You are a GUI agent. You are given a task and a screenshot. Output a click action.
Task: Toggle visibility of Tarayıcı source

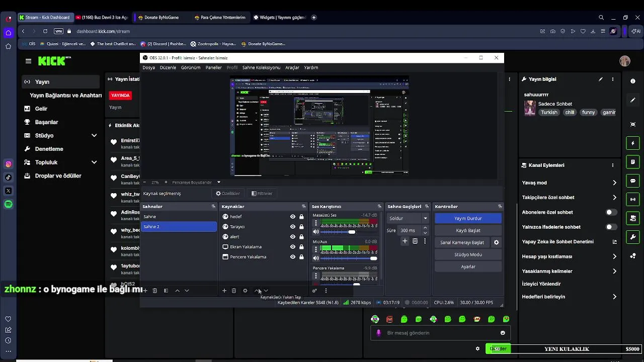pos(293,227)
